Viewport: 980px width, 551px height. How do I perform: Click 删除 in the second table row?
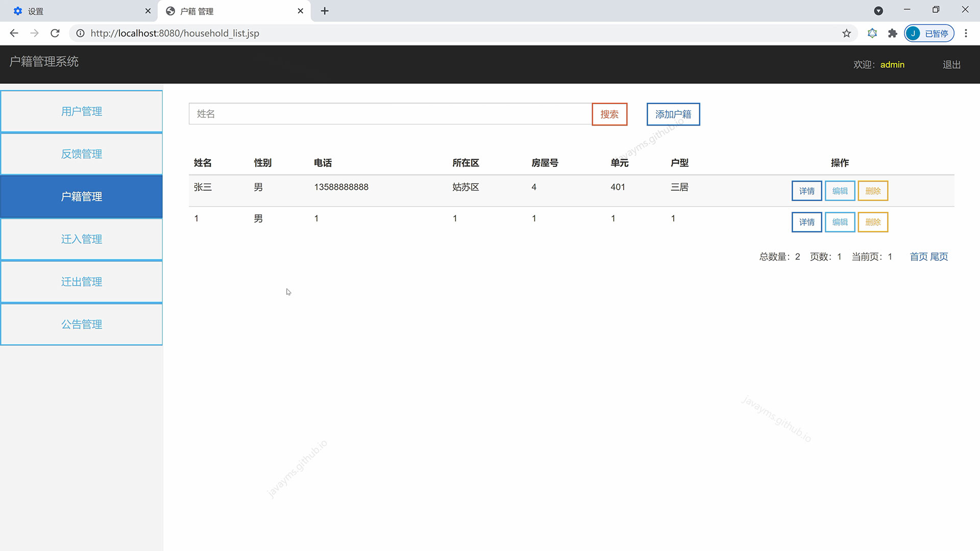click(x=873, y=222)
